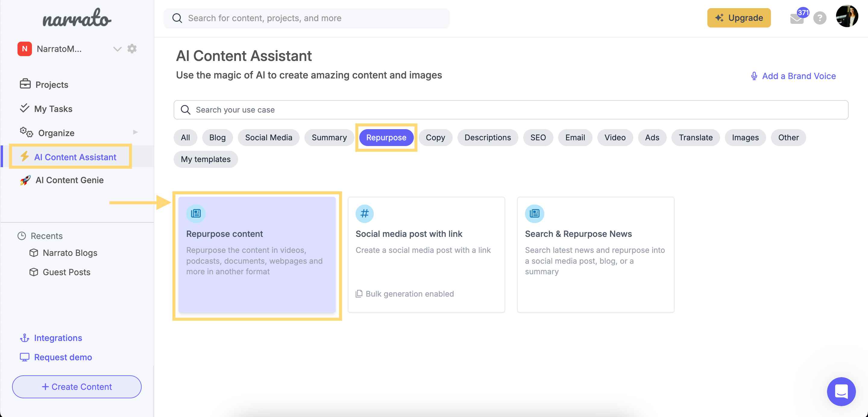Click the red N workspace avatar
868x417 pixels.
click(x=25, y=49)
